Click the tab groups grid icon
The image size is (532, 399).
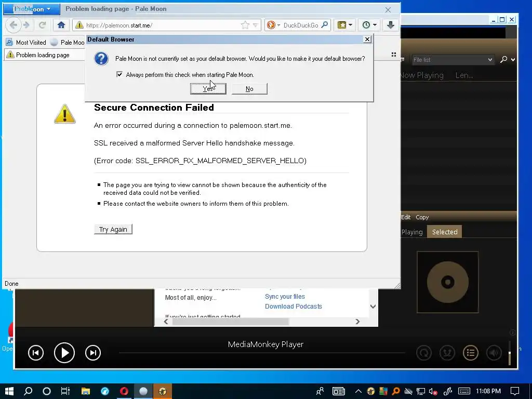click(394, 55)
